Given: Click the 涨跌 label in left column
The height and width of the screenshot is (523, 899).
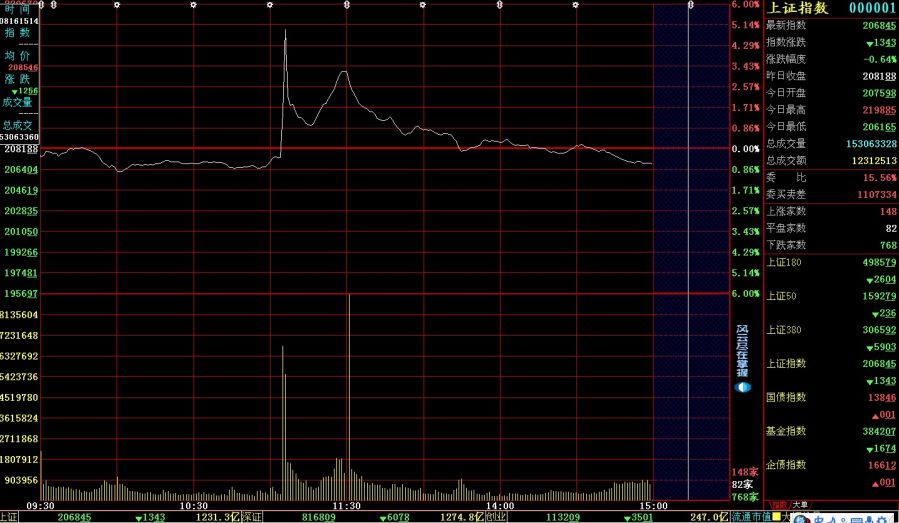Looking at the screenshot, I should [17, 79].
